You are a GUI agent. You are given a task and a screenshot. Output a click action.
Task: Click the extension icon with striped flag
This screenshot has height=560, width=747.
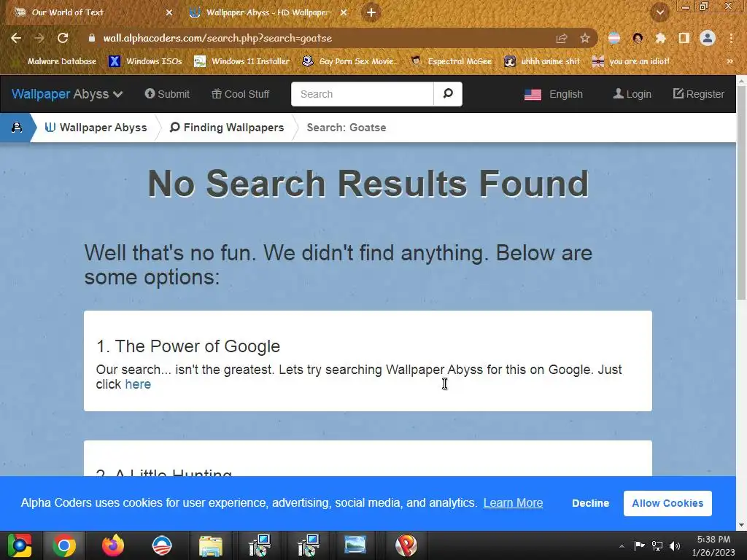pyautogui.click(x=614, y=38)
